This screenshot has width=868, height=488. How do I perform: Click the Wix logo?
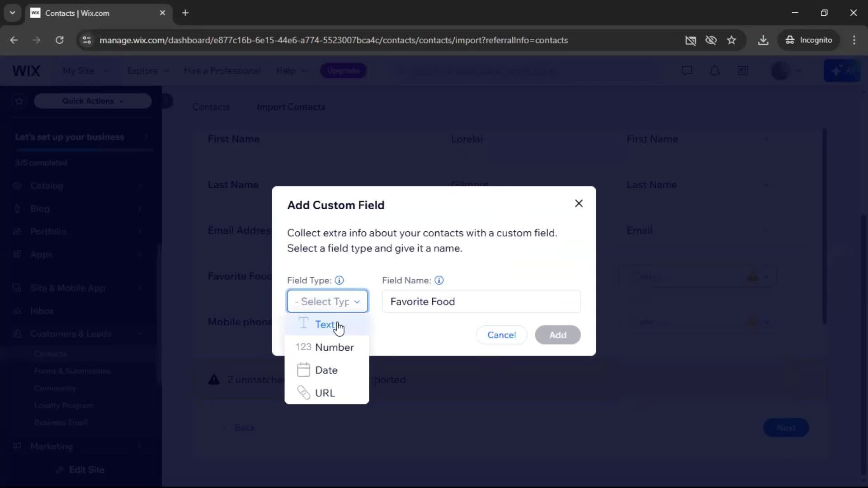[26, 71]
